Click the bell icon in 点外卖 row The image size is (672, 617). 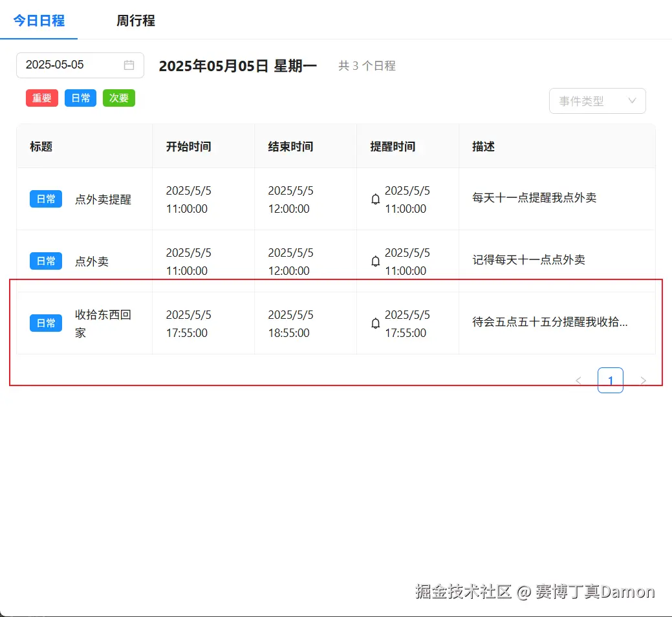(375, 261)
